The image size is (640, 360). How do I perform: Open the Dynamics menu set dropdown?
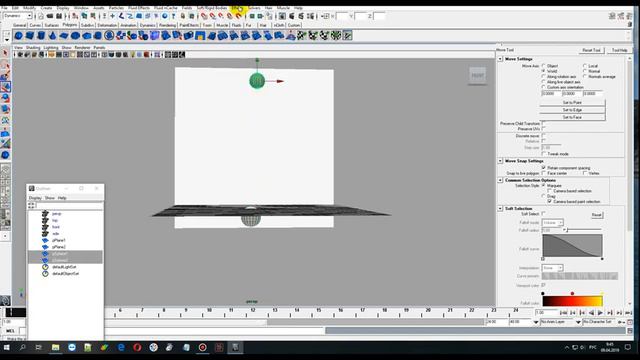(x=18, y=16)
